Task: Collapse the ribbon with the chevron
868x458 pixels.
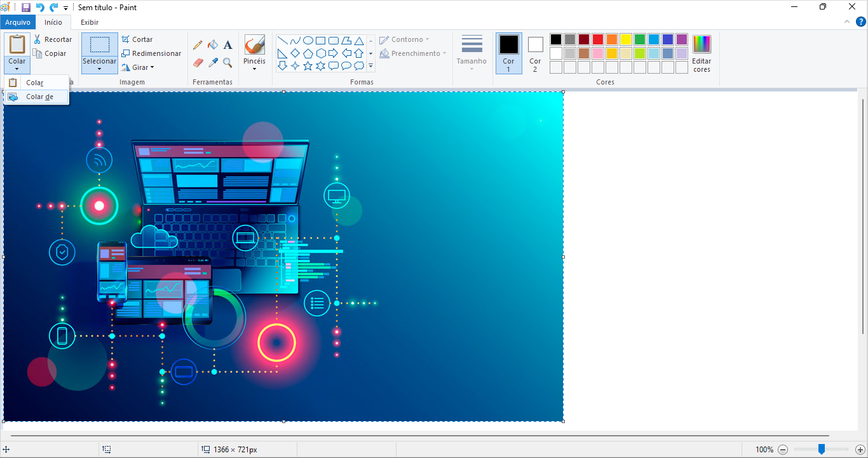Action: [846, 22]
